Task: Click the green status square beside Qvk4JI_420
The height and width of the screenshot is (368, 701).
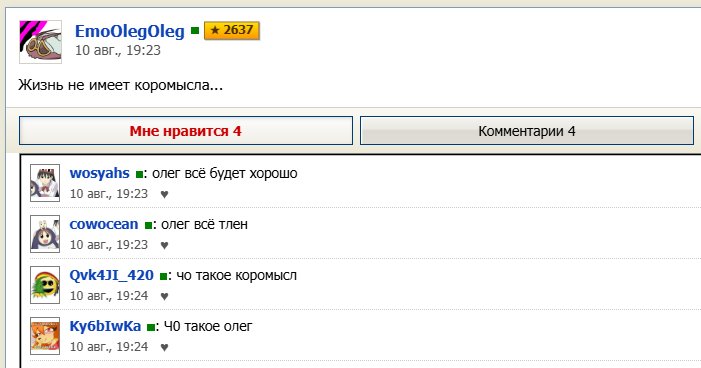Action: 163,276
